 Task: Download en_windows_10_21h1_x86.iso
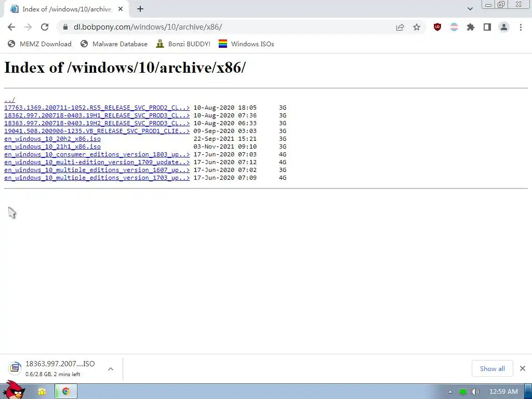pyautogui.click(x=52, y=147)
